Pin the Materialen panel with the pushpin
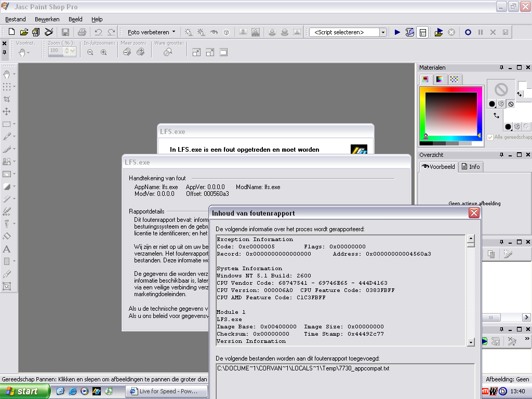 (x=501, y=68)
